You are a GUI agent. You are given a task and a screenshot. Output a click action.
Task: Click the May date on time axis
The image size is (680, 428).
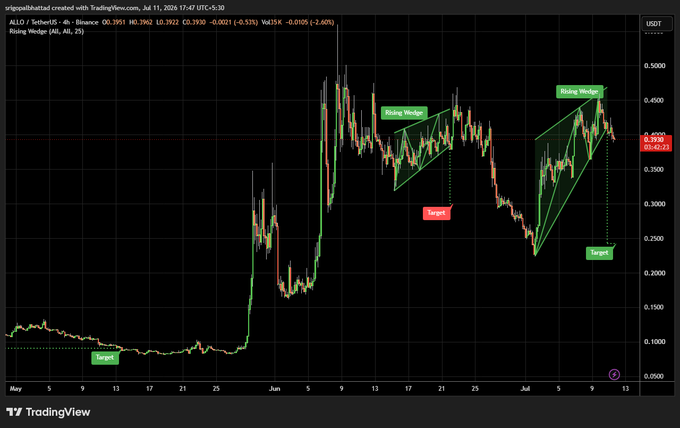(x=16, y=389)
